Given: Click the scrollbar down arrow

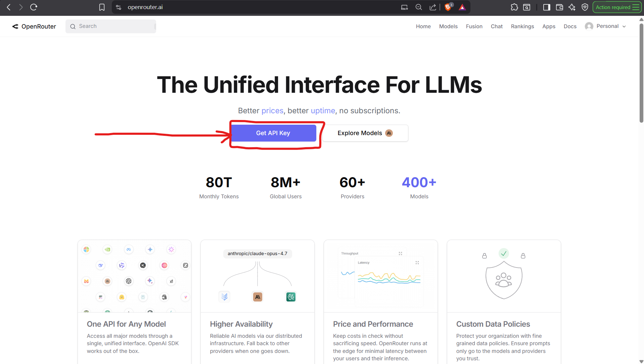Looking at the screenshot, I should (641, 361).
